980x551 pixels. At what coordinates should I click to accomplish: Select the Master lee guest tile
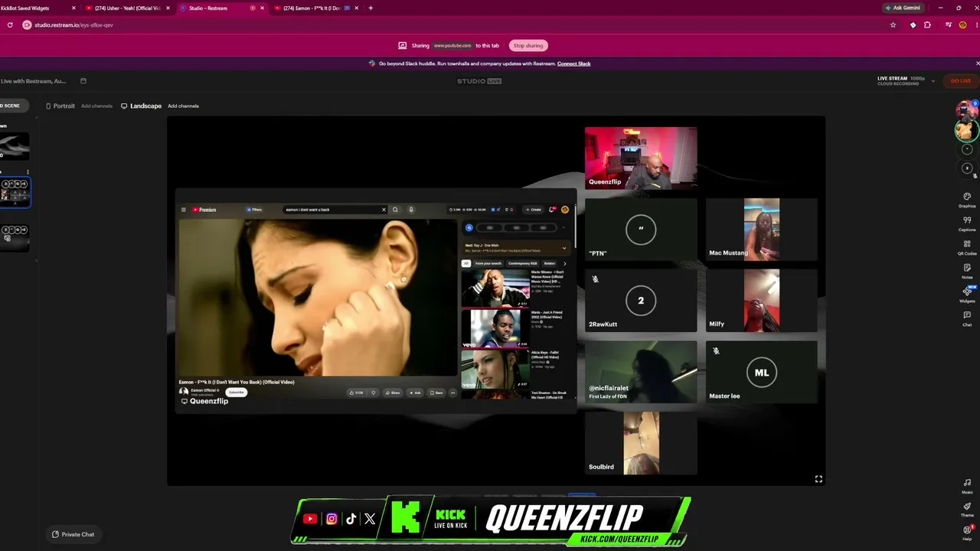(x=761, y=371)
